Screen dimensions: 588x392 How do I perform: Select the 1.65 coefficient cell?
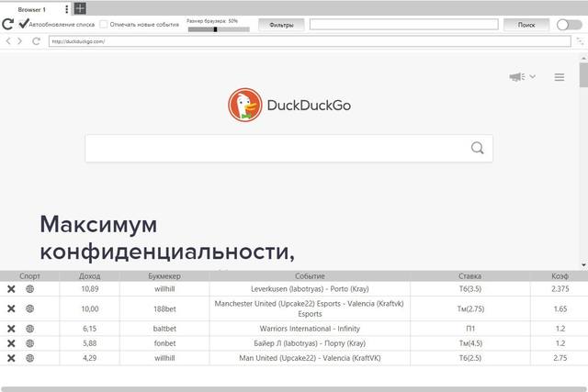560,308
